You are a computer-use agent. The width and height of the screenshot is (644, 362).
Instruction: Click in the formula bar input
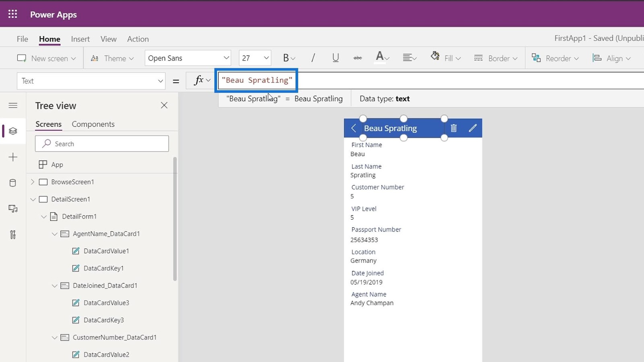click(x=431, y=80)
